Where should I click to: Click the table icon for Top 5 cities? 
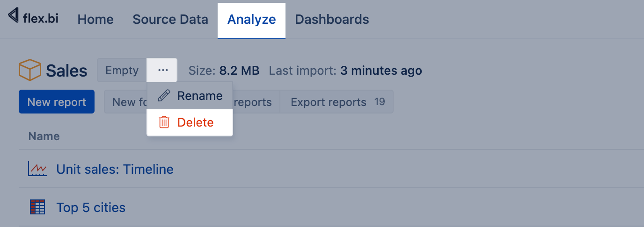37,207
